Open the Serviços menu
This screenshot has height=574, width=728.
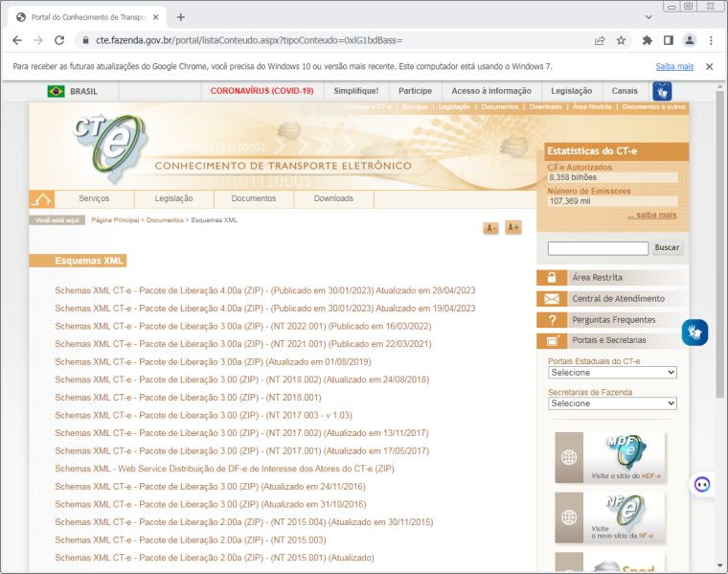point(94,198)
